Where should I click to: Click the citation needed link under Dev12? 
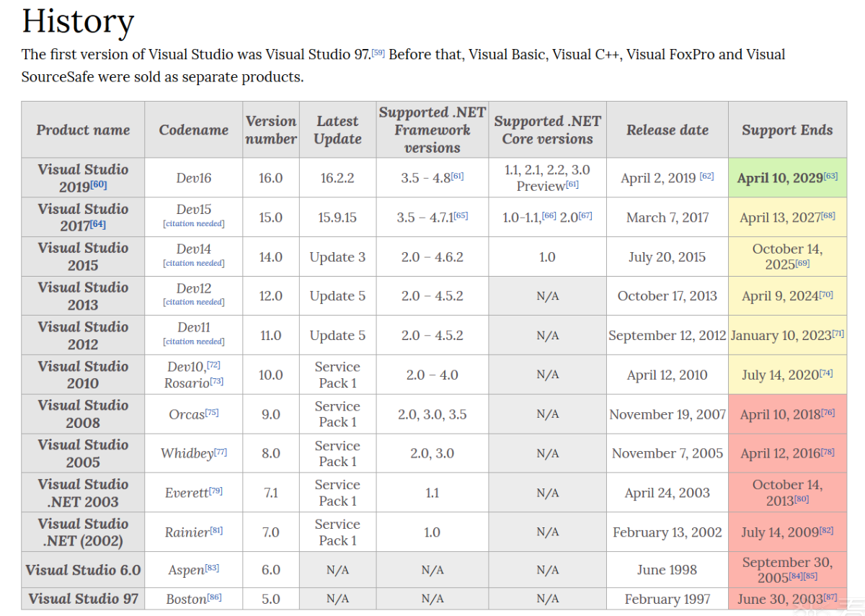[194, 303]
